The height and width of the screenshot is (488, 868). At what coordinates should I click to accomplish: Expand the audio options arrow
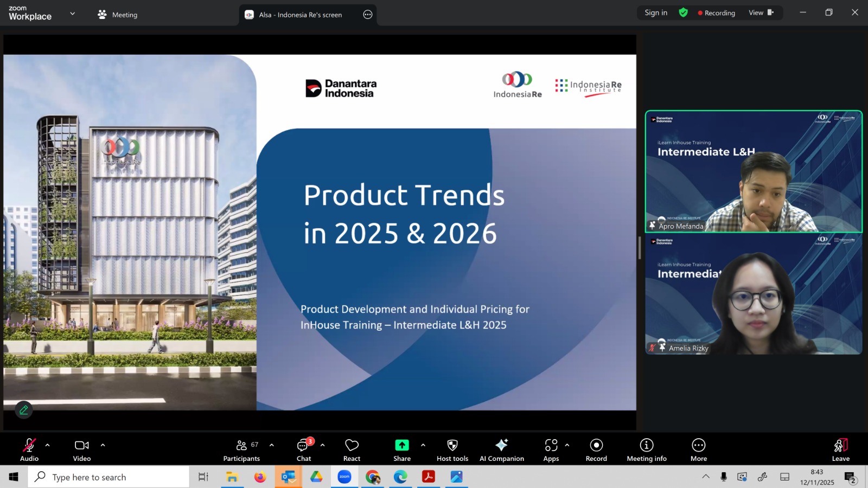pyautogui.click(x=48, y=445)
